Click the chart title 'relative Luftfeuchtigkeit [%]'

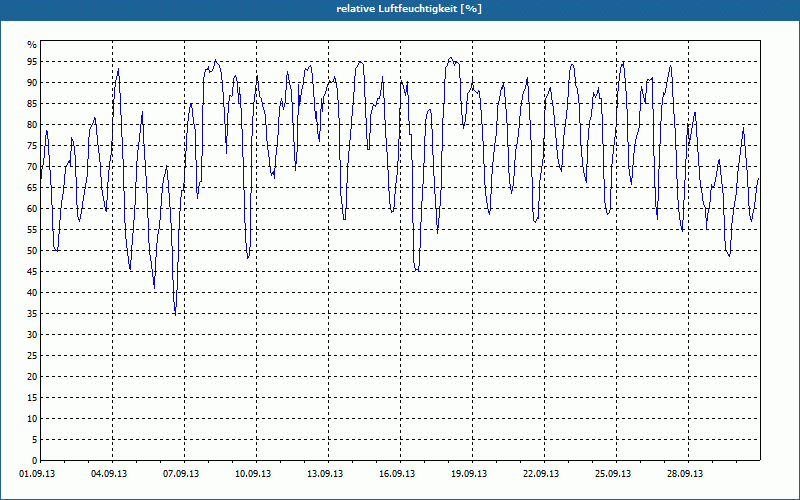click(409, 9)
